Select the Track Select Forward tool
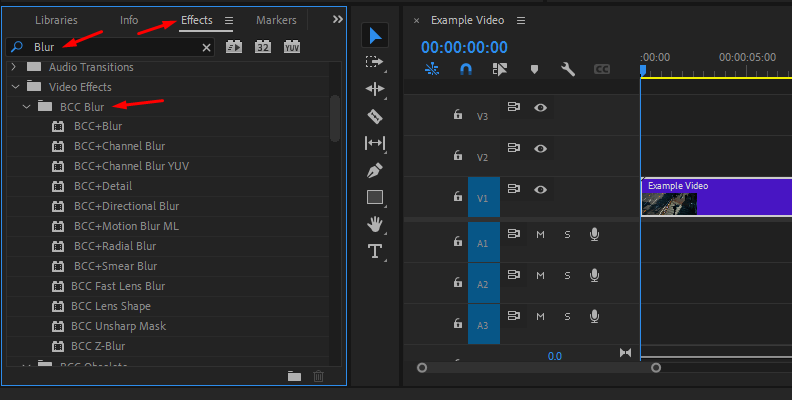The height and width of the screenshot is (400, 792). (x=374, y=62)
